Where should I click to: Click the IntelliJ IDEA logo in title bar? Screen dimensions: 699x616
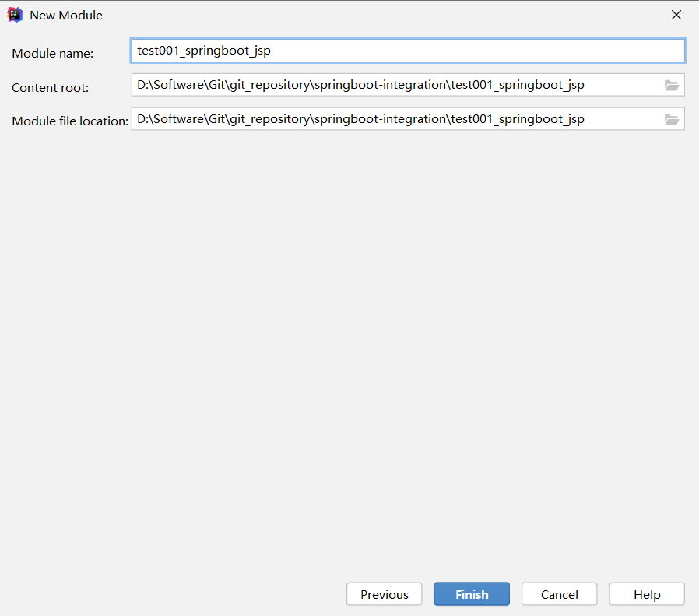tap(15, 15)
